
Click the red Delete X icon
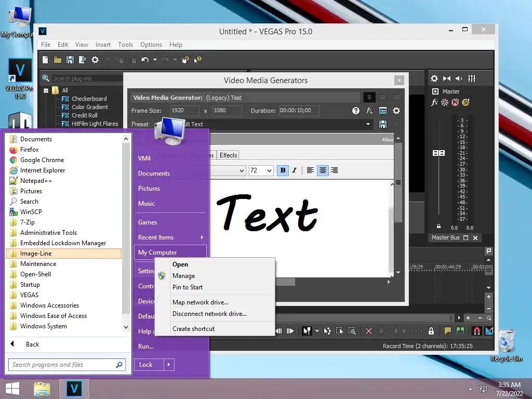click(x=369, y=331)
